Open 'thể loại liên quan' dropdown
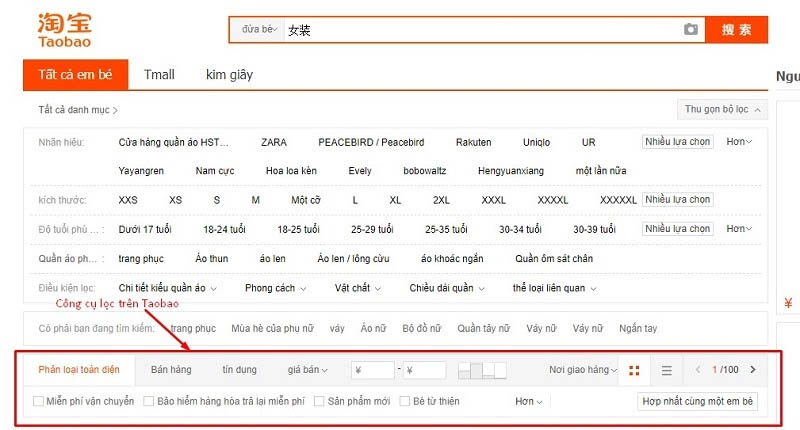Screen dimensions: 800x430 point(554,288)
